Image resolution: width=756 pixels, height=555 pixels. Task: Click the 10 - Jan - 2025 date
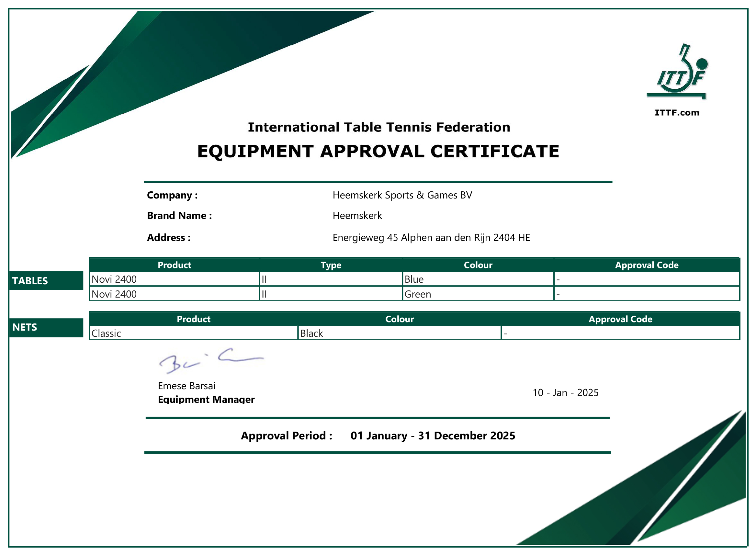(565, 392)
